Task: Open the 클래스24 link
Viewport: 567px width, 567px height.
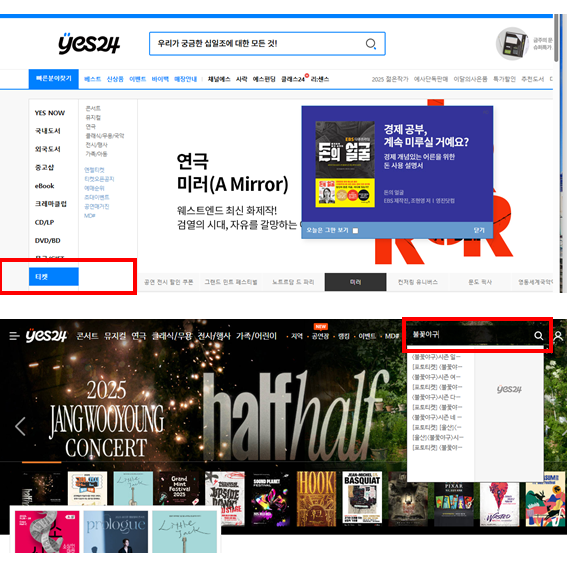Action: point(293,79)
